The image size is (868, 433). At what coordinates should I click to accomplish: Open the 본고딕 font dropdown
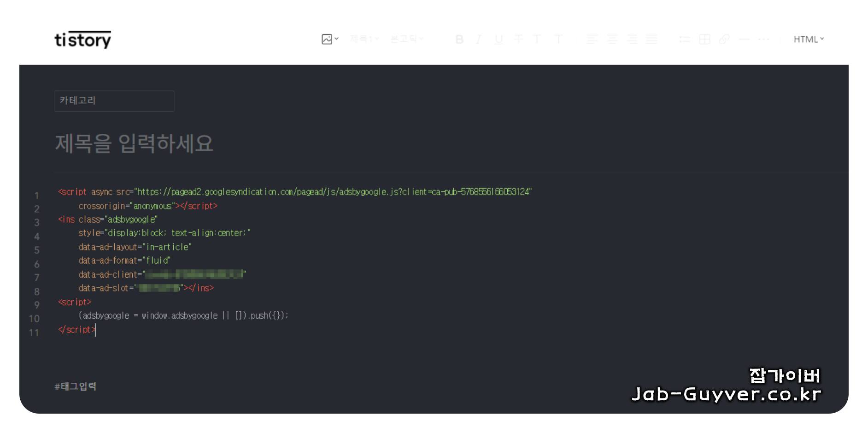[x=406, y=39]
